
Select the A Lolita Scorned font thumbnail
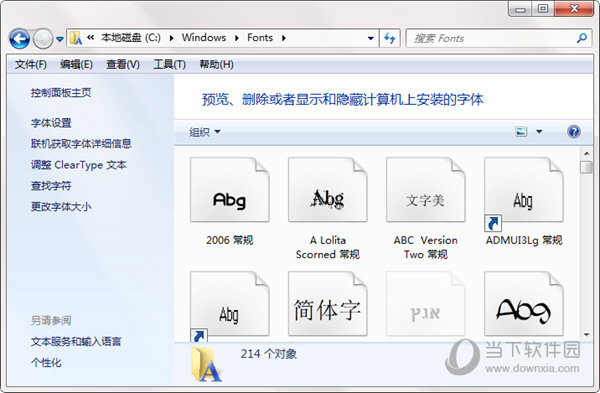(328, 190)
